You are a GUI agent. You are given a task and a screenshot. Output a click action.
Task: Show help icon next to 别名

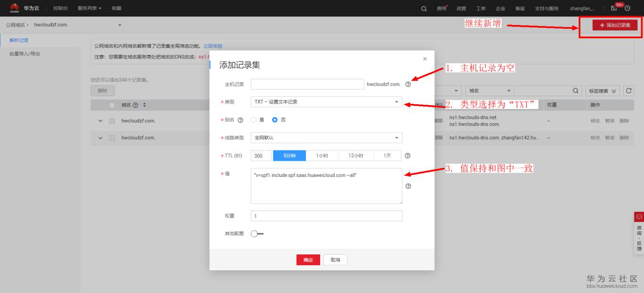240,120
